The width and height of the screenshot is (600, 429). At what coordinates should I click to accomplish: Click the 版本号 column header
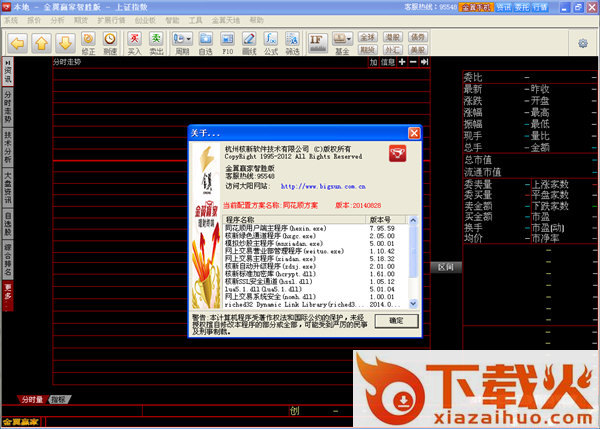[380, 218]
